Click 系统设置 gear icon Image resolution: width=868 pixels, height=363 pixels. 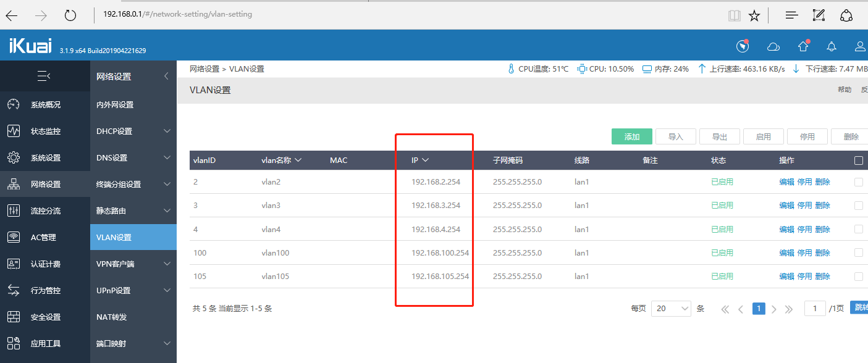click(x=14, y=157)
